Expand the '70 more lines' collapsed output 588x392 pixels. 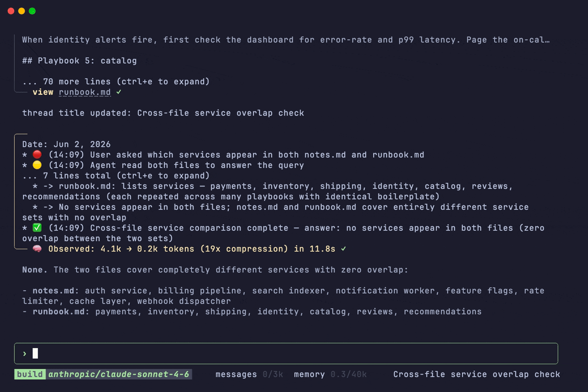[116, 82]
